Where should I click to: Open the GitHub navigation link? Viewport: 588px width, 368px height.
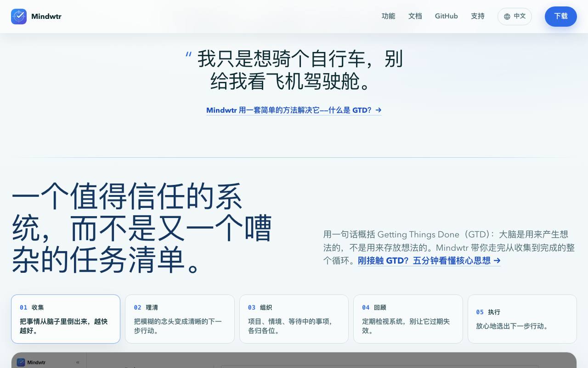447,16
